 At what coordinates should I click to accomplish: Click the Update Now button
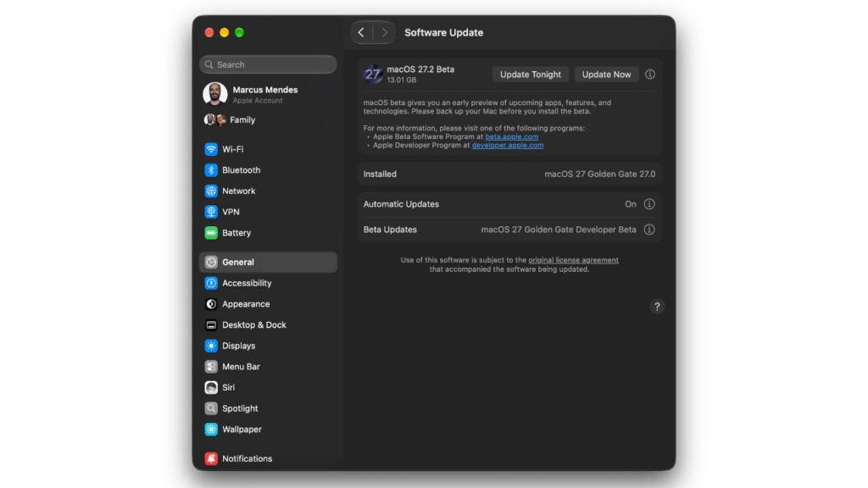coord(606,75)
